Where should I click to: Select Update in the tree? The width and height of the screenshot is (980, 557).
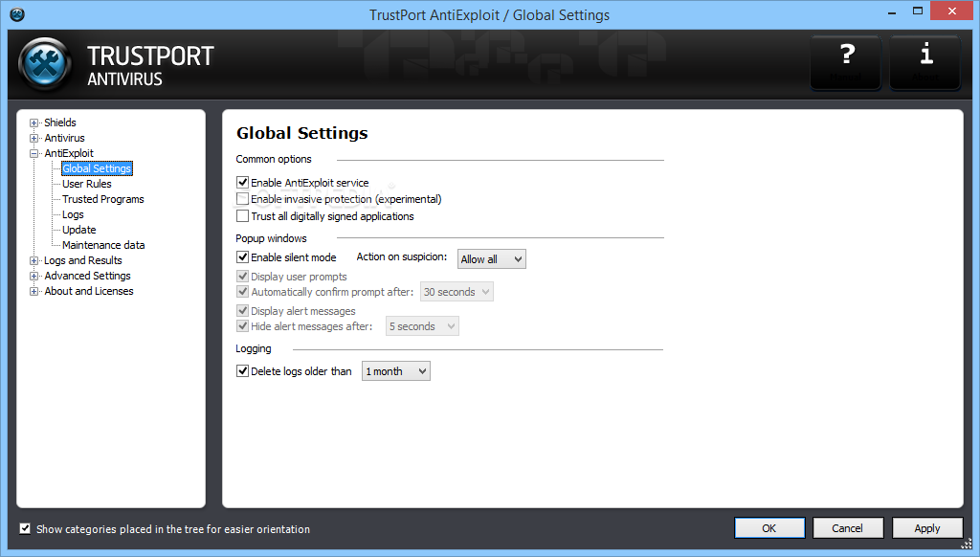coord(79,230)
